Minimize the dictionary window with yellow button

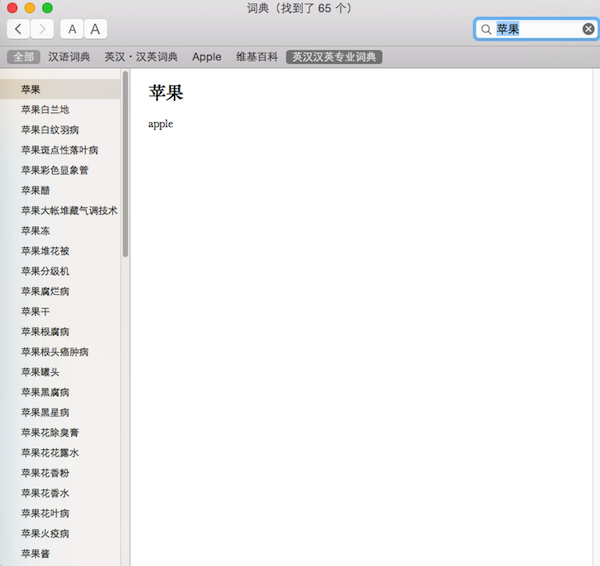(x=30, y=8)
